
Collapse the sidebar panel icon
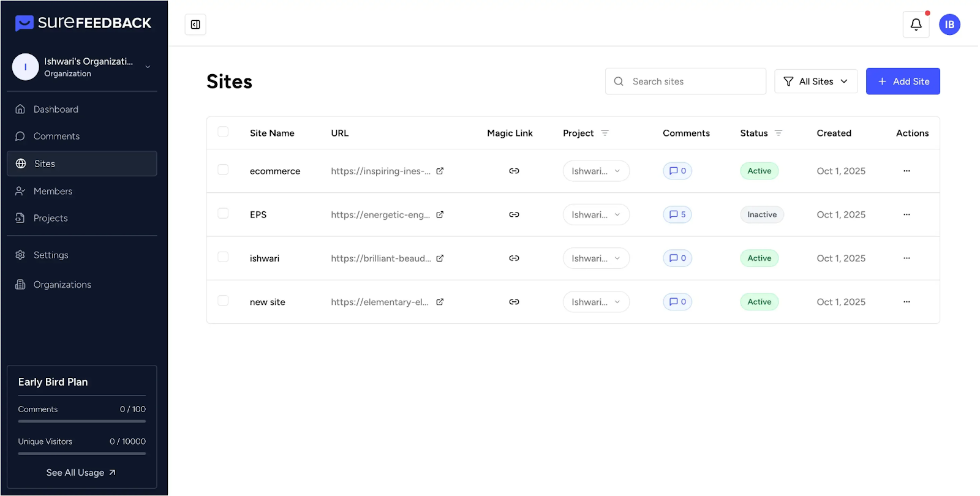(x=195, y=24)
